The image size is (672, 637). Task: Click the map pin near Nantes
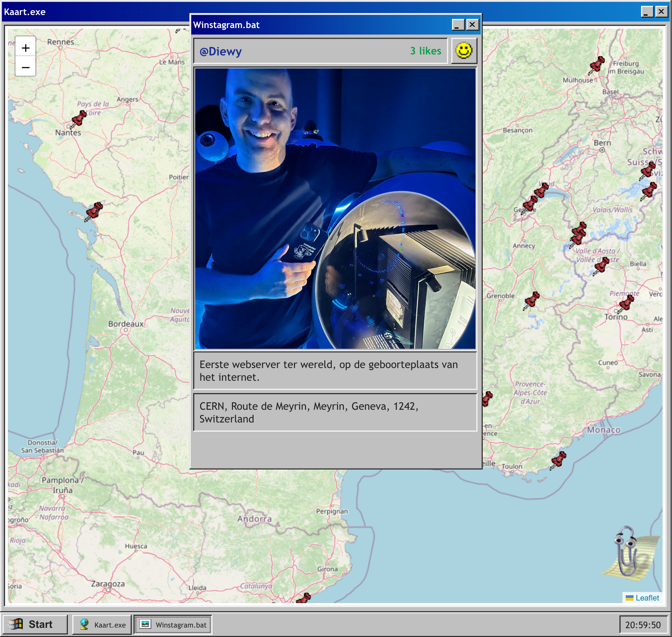point(79,119)
